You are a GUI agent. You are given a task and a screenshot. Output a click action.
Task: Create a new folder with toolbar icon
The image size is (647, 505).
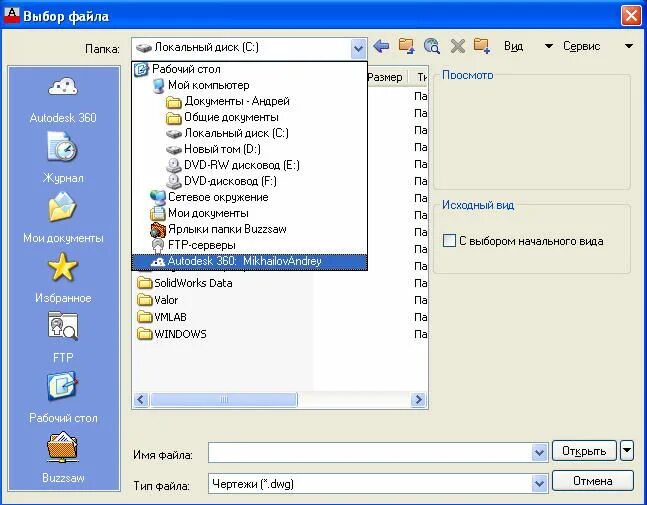[482, 46]
